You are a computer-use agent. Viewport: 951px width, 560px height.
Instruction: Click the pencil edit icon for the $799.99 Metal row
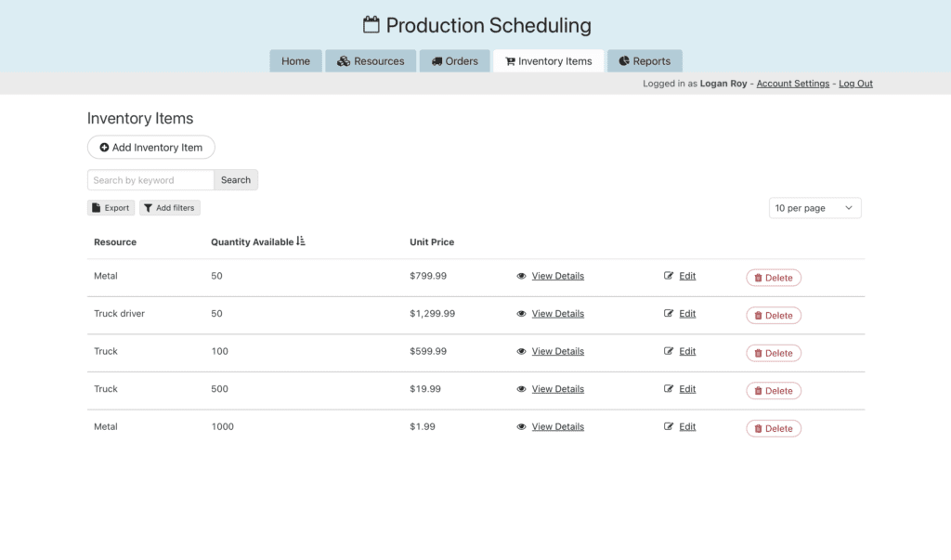[x=669, y=276]
